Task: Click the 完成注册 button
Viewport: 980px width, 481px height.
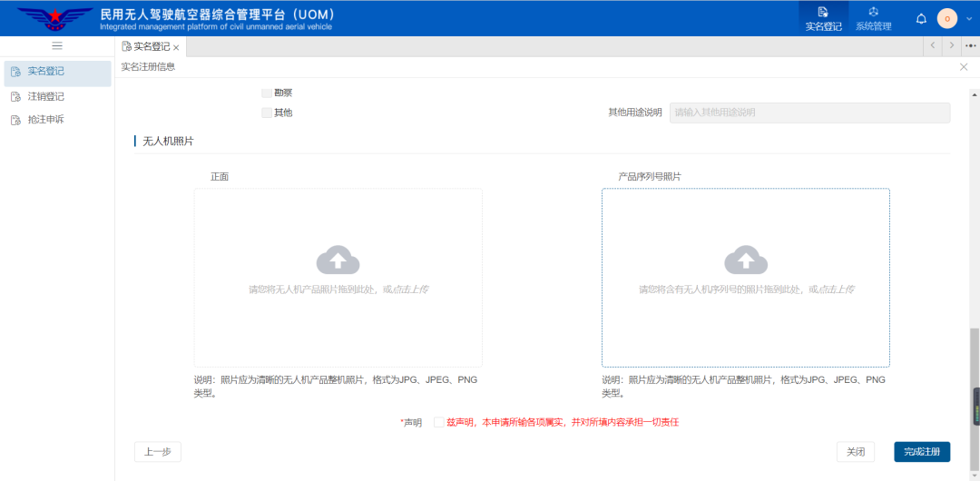Action: pos(921,452)
